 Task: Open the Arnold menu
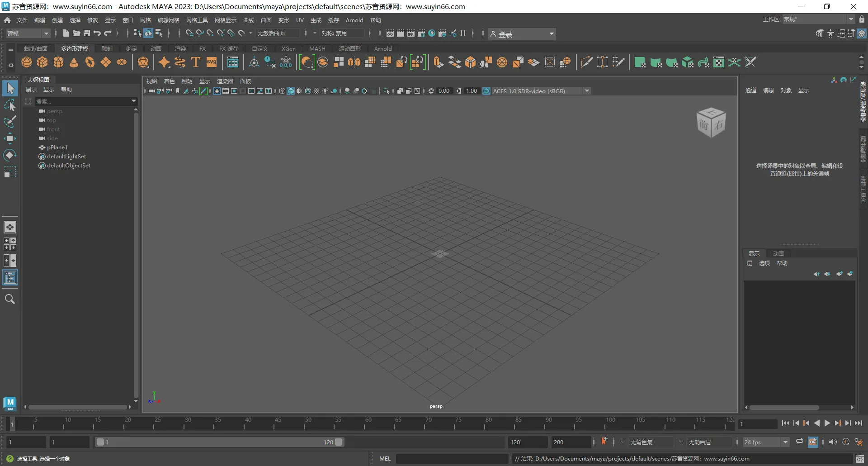pyautogui.click(x=354, y=20)
